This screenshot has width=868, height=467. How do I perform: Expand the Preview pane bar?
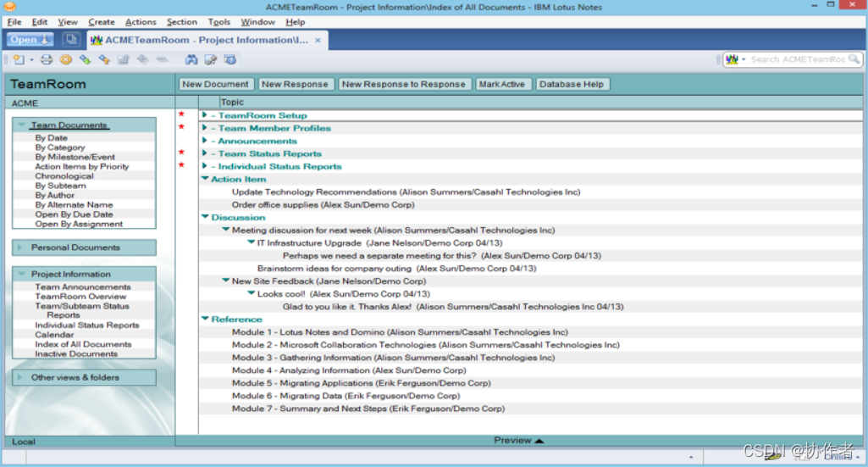[519, 441]
